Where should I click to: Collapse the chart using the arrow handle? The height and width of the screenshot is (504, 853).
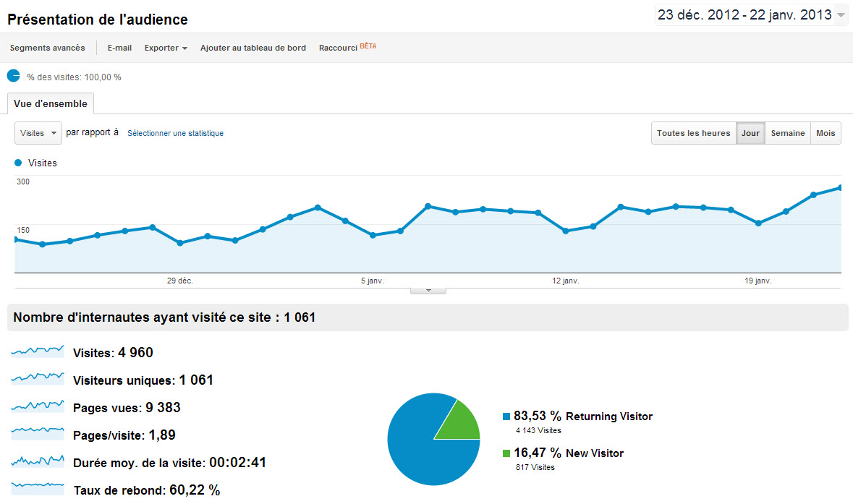point(428,291)
